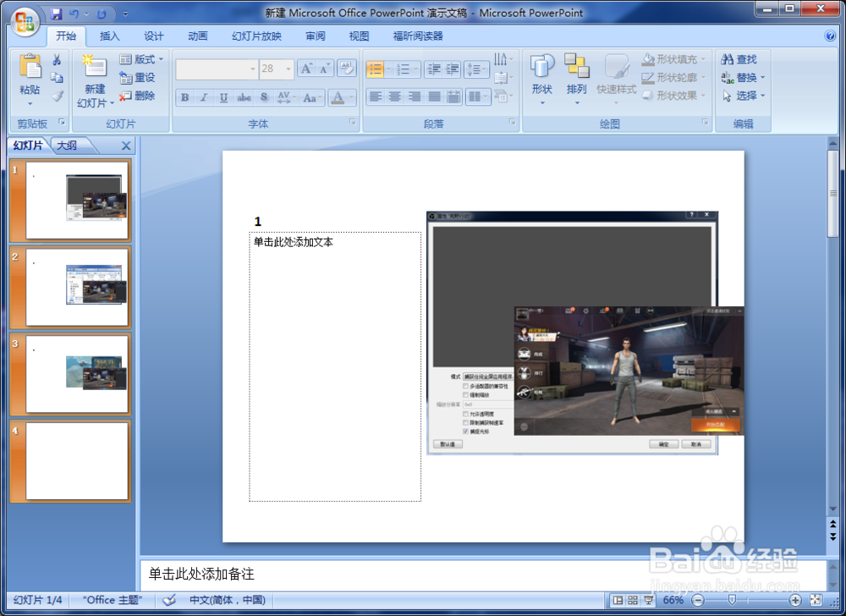
Task: Apply bold formatting
Action: (x=185, y=97)
